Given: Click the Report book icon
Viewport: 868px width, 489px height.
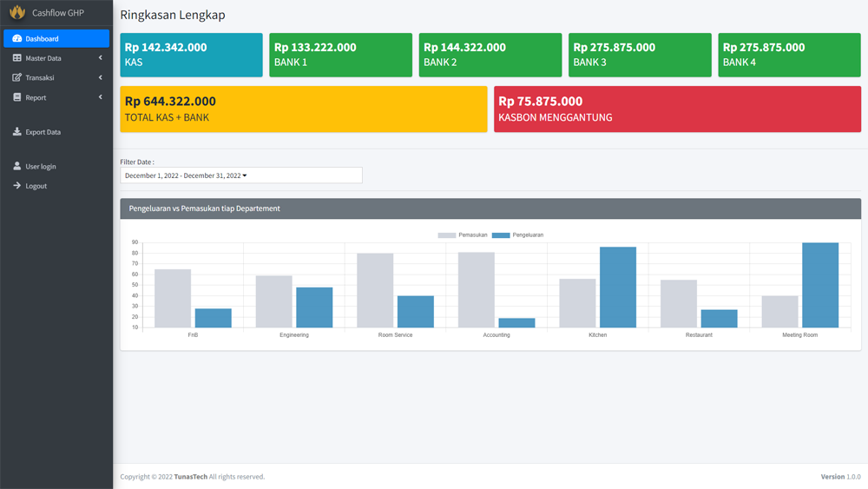Looking at the screenshot, I should (x=17, y=98).
